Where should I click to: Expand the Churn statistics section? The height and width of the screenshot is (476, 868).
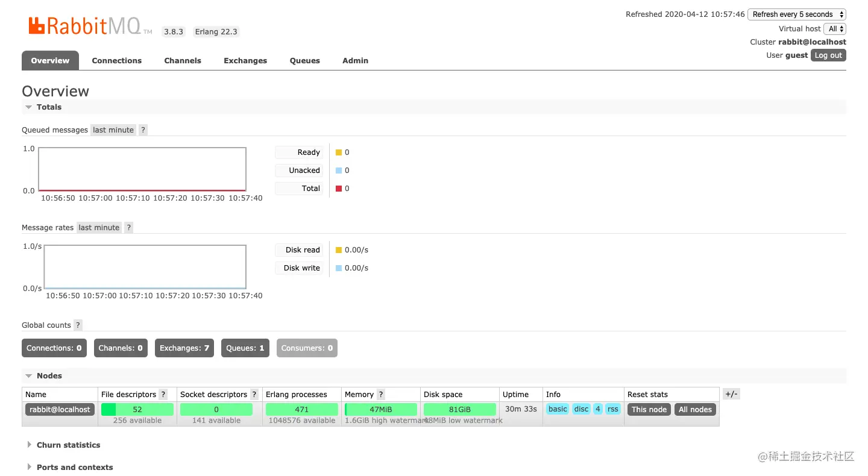pos(68,445)
